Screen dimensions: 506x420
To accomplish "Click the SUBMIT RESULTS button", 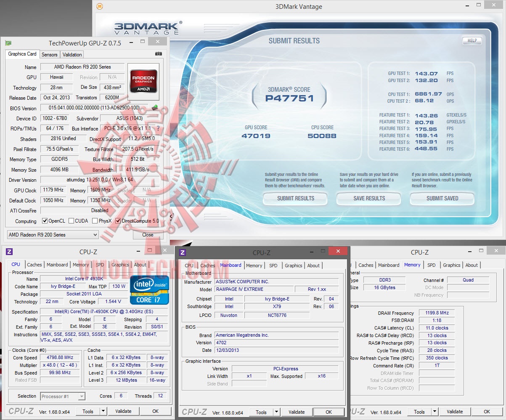I will [296, 199].
